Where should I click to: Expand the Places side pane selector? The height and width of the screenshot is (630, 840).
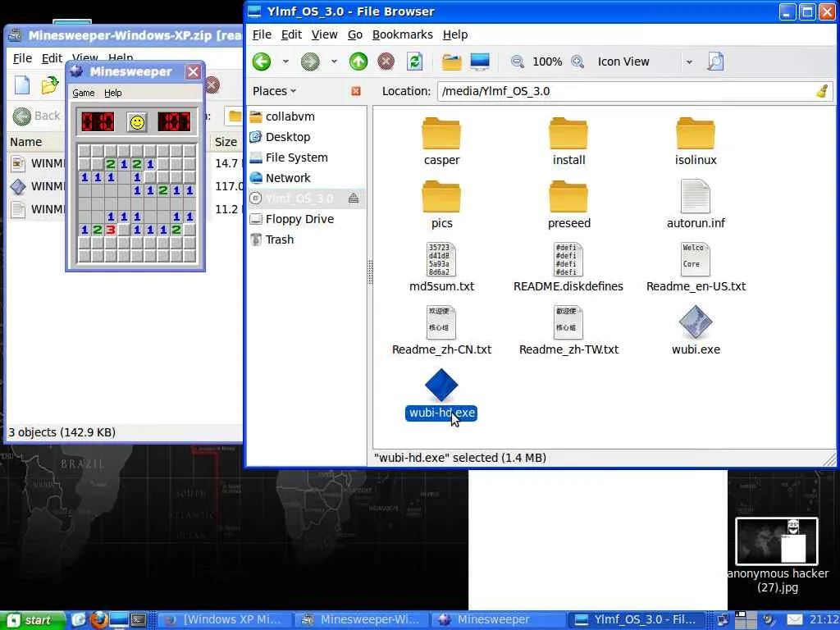point(274,91)
